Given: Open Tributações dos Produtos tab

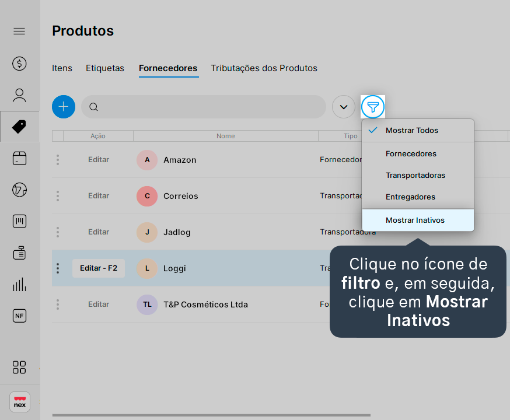Looking at the screenshot, I should [264, 68].
